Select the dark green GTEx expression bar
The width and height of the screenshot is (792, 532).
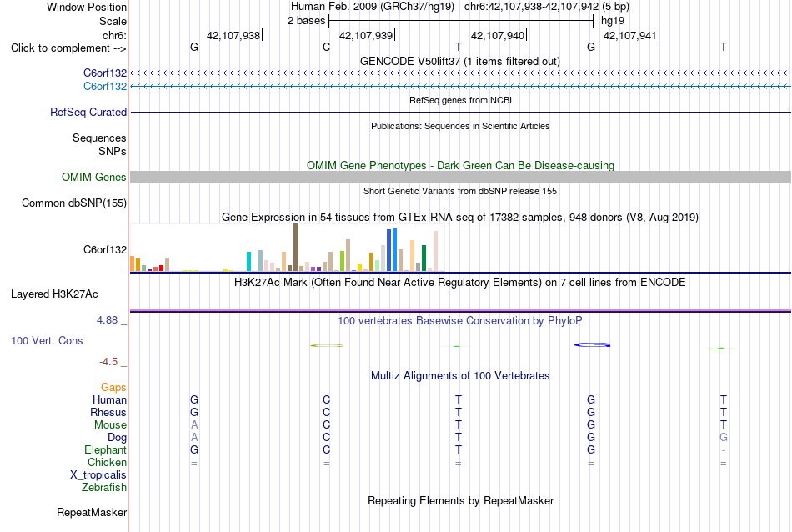pos(424,258)
